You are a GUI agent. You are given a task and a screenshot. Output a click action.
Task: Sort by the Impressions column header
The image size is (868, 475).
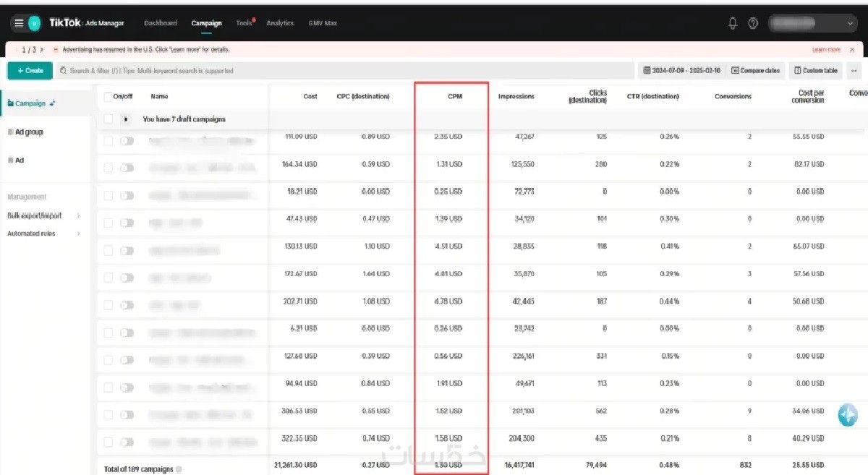pos(516,96)
